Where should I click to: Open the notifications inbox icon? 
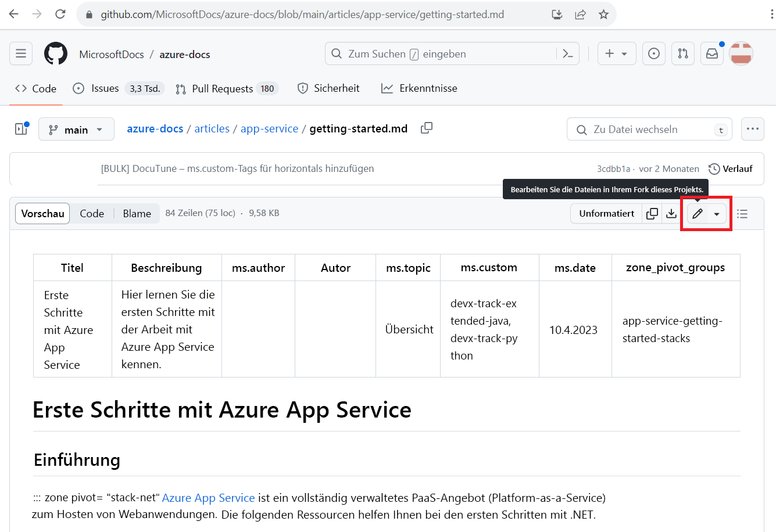(712, 53)
